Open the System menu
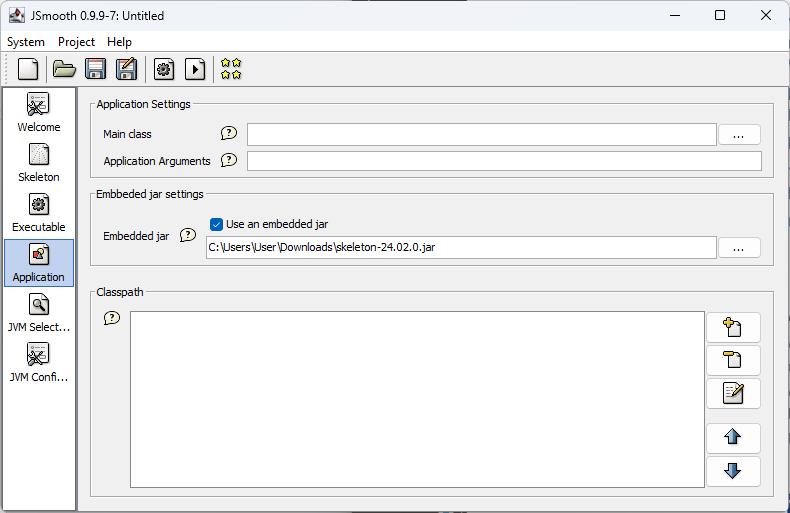 [26, 42]
